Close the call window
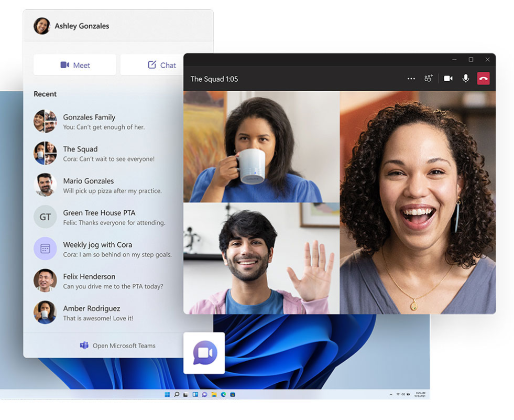 click(487, 59)
